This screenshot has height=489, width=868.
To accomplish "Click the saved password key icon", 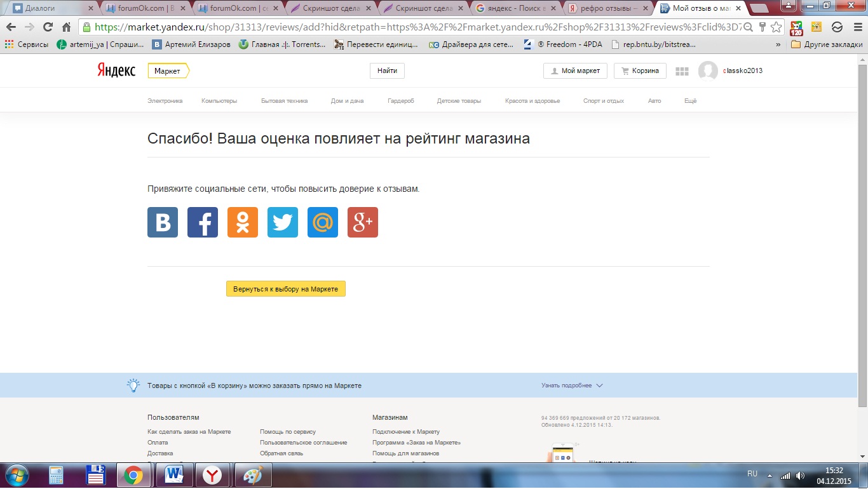I will (x=762, y=27).
